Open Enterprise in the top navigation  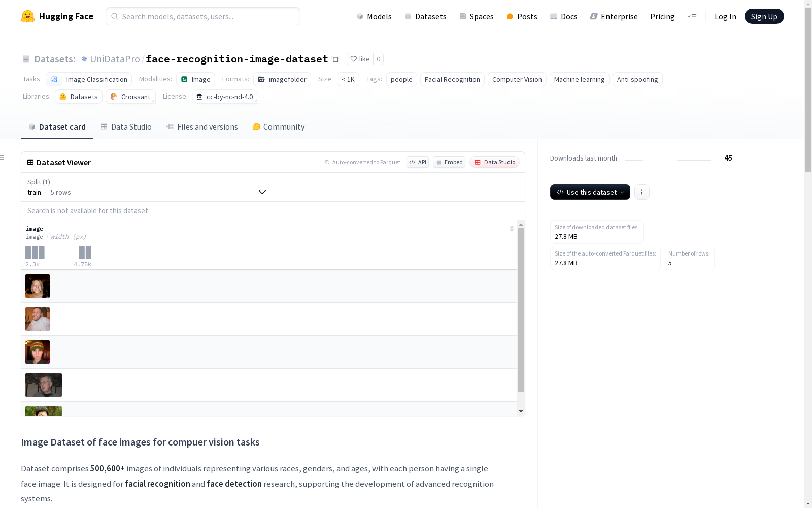coord(614,16)
